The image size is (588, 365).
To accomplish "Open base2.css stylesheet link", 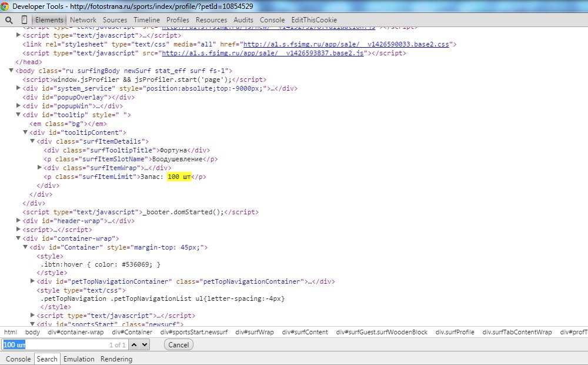I will point(346,44).
